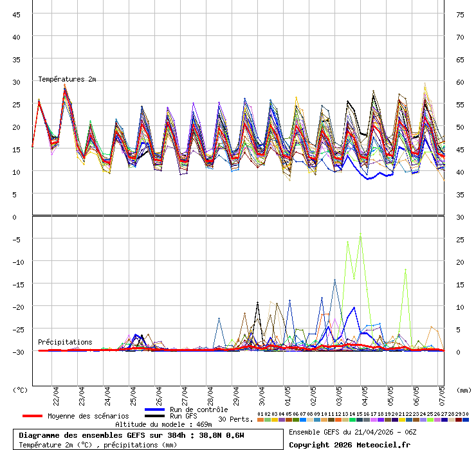Click the Précipitations chart label
Screen dimensions: 476x450
[x=65, y=342]
